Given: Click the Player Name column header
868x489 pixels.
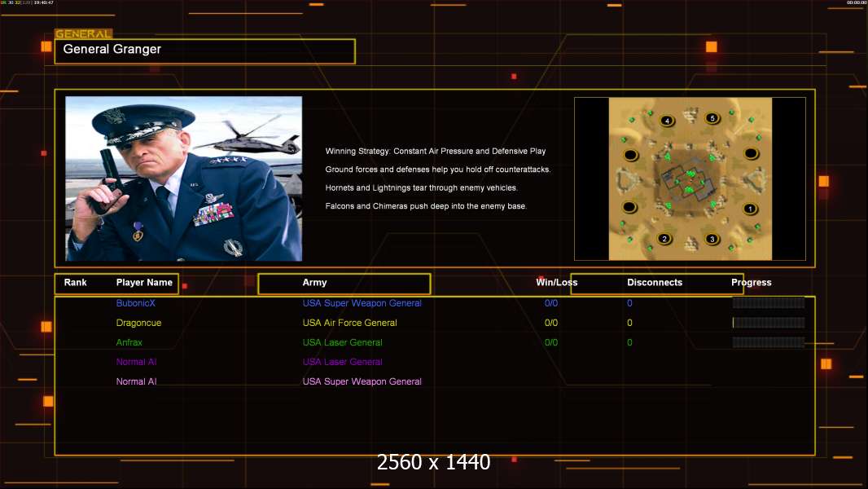Looking at the screenshot, I should point(144,283).
